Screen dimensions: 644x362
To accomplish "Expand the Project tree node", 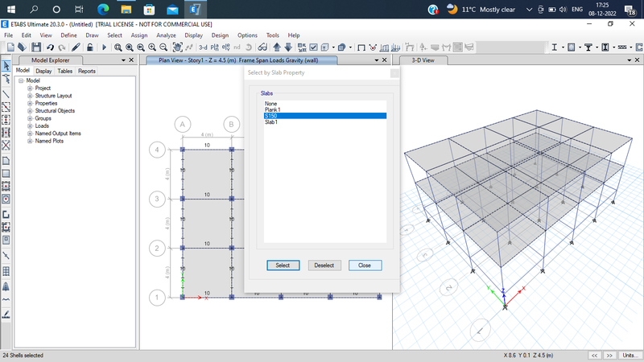I will pyautogui.click(x=30, y=88).
